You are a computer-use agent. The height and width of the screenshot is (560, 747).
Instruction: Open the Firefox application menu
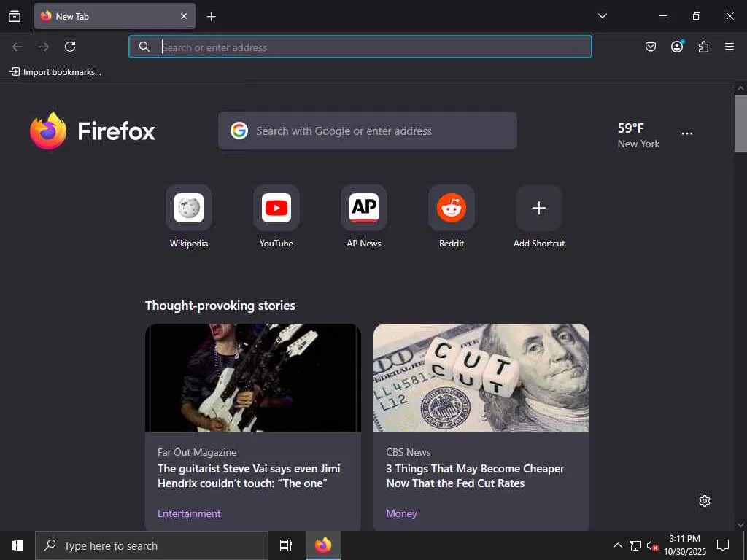729,47
